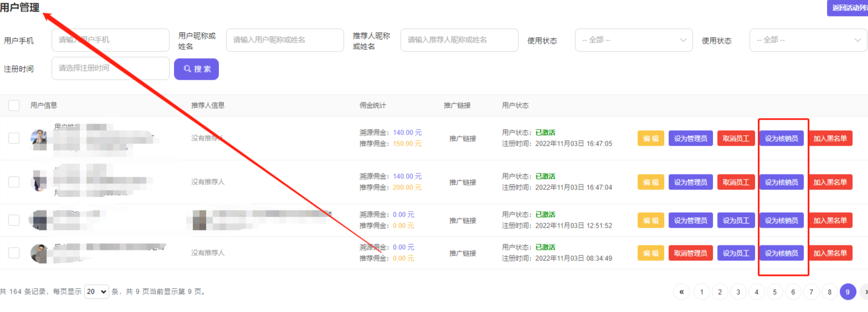Image resolution: width=868 pixels, height=312 pixels.
Task: Click the 用户状态 column header
Action: (516, 105)
